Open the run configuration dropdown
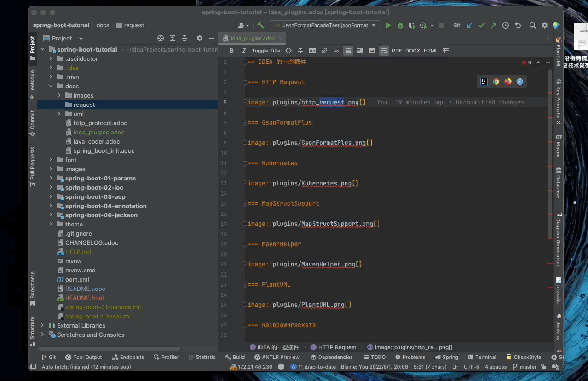This screenshot has width=588, height=381. (325, 26)
